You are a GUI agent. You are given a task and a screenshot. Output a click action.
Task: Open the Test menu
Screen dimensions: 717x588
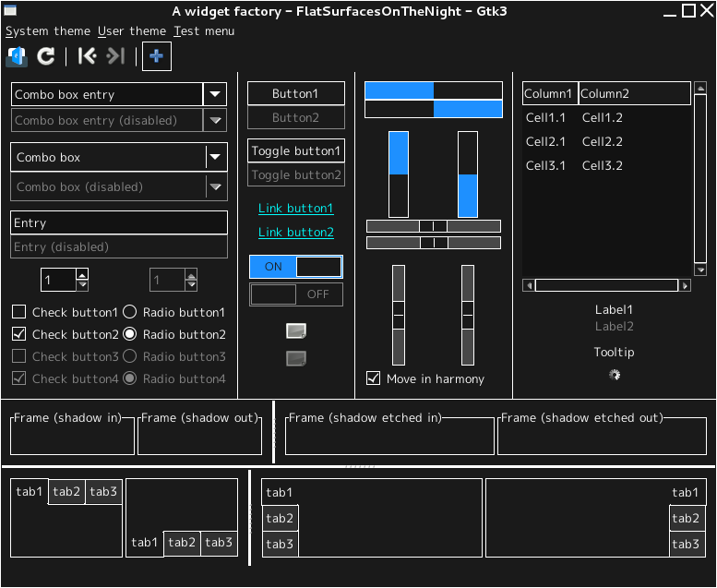204,31
